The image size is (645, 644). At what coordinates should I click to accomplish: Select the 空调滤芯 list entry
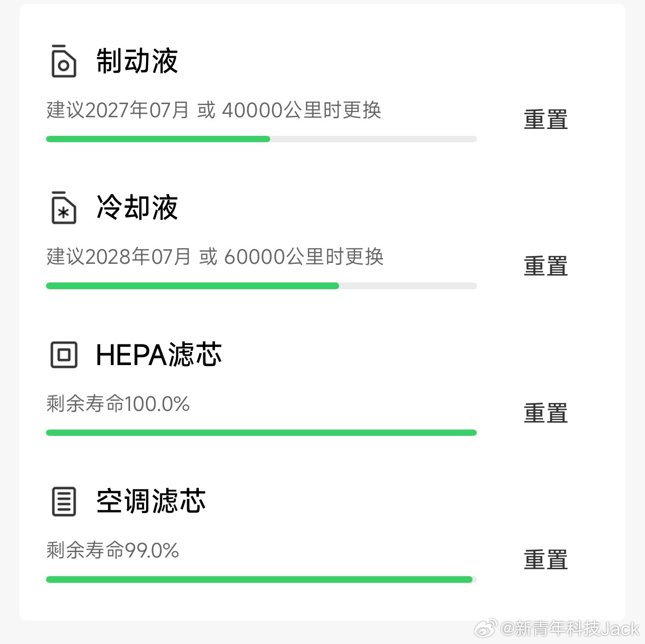[x=150, y=501]
